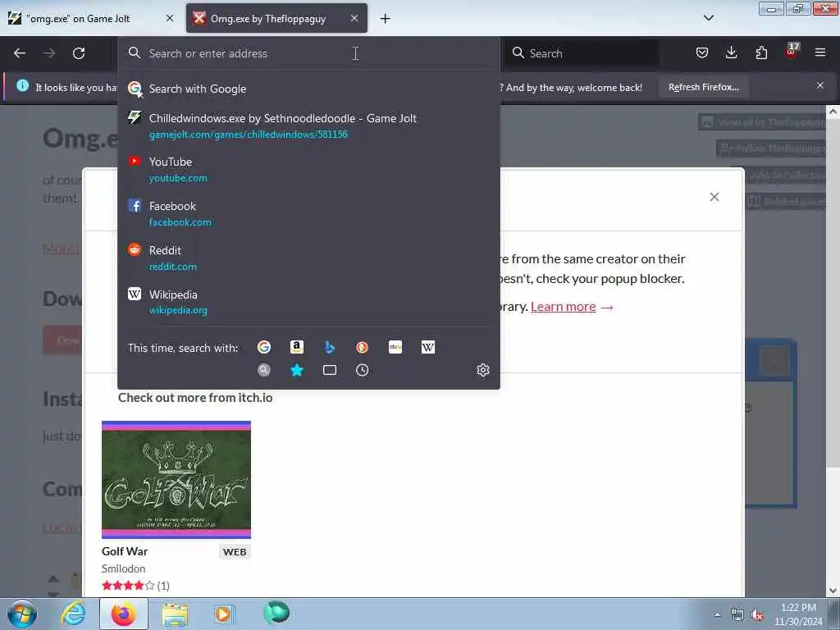Reload the page with the refresh icon
Screen dimensions: 840x630
[x=79, y=53]
